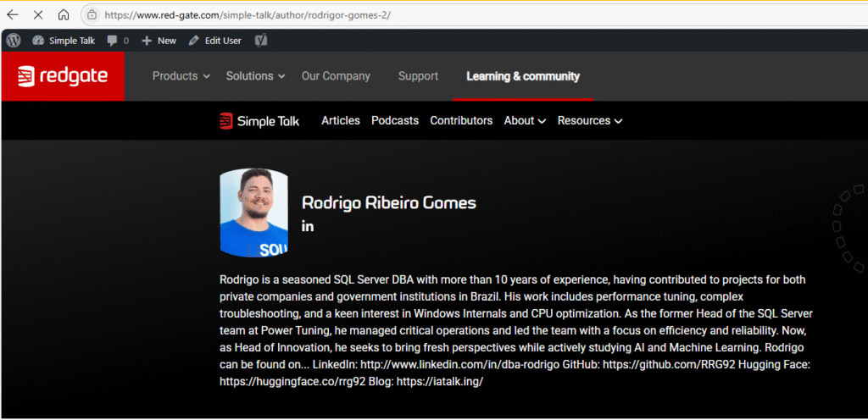Screen dimensions: 868x420
Task: Click the blog URL https://iatalk.ing/
Action: pyautogui.click(x=440, y=381)
